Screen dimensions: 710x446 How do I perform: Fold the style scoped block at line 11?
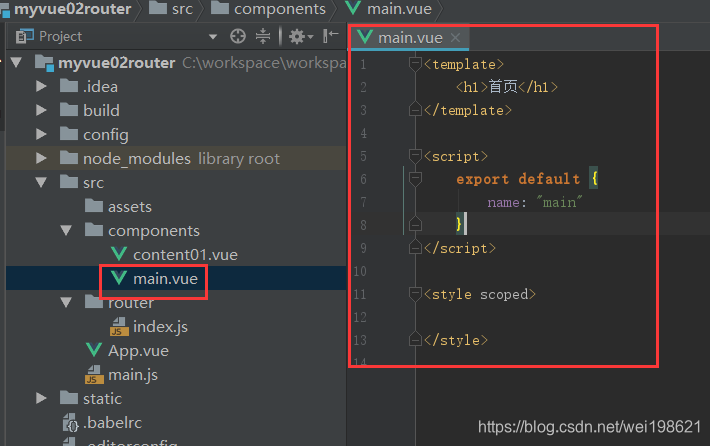pyautogui.click(x=415, y=294)
